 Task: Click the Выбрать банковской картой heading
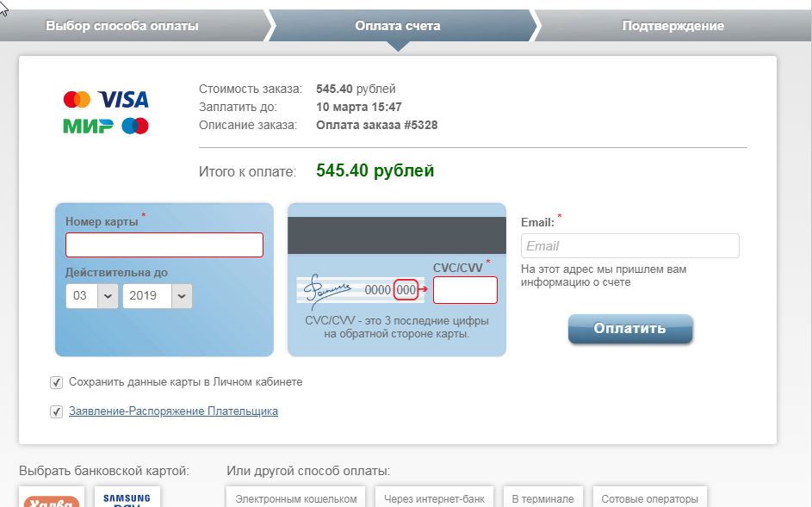104,471
